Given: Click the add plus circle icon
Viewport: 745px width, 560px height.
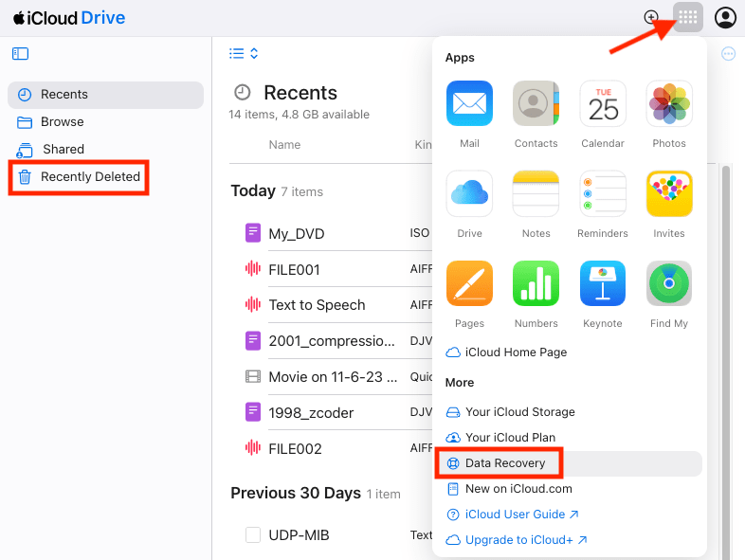Looking at the screenshot, I should pos(651,18).
